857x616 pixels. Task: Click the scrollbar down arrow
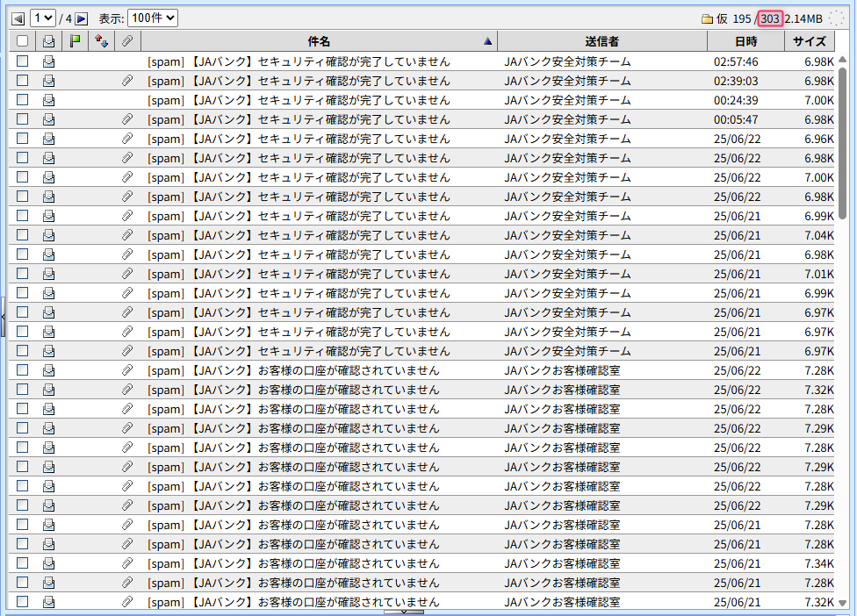(842, 603)
